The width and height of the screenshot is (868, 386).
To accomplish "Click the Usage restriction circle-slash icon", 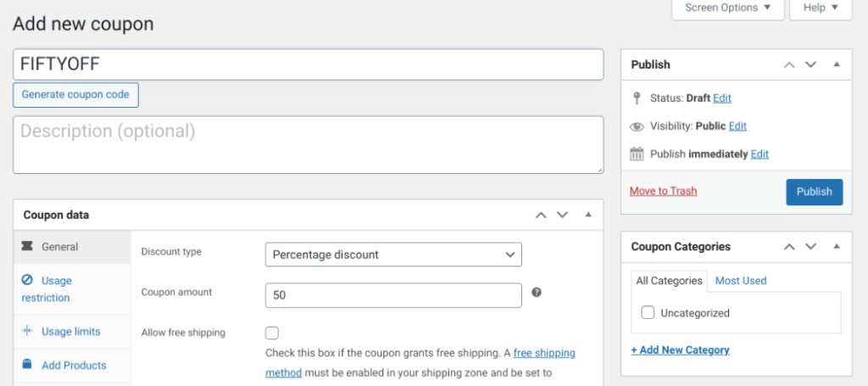I will coord(26,280).
